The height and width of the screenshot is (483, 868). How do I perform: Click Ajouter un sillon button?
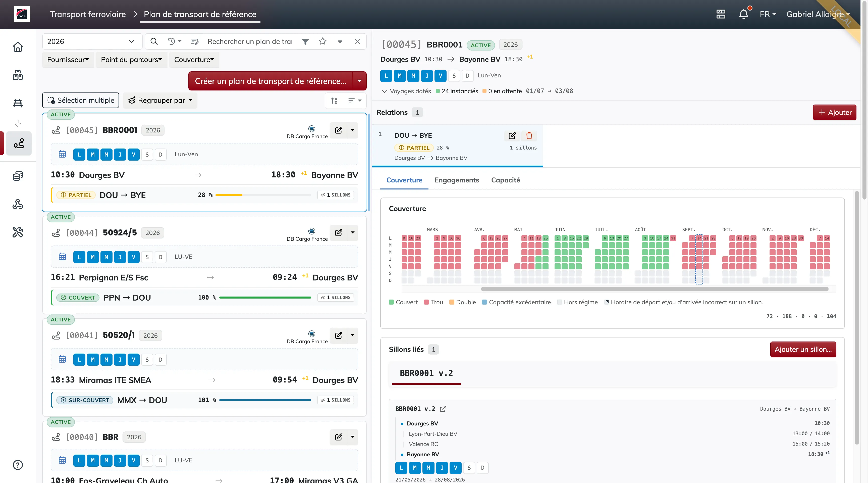tap(803, 350)
